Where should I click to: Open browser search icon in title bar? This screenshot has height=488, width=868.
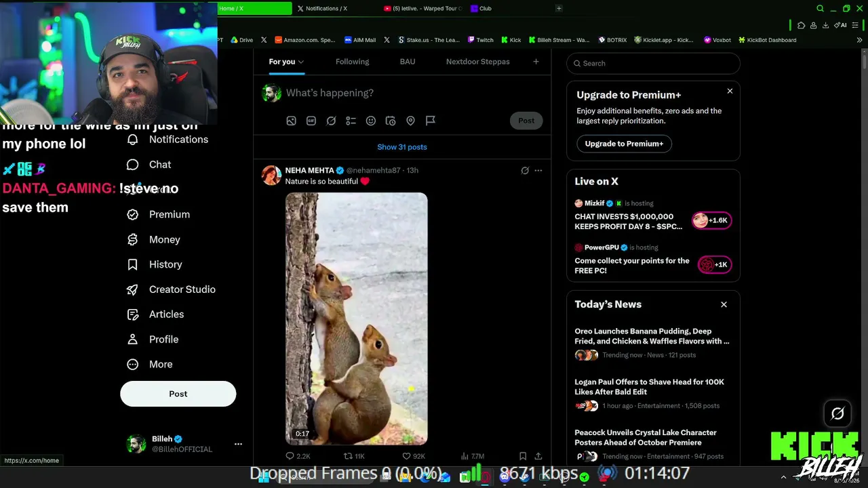820,9
